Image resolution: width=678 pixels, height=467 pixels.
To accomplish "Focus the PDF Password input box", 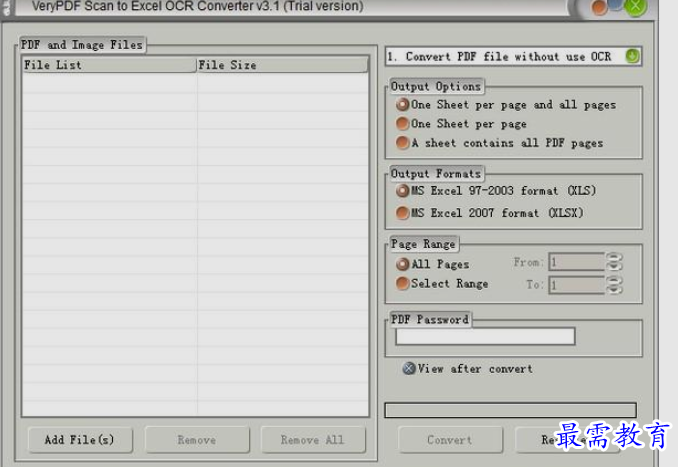I will click(485, 336).
